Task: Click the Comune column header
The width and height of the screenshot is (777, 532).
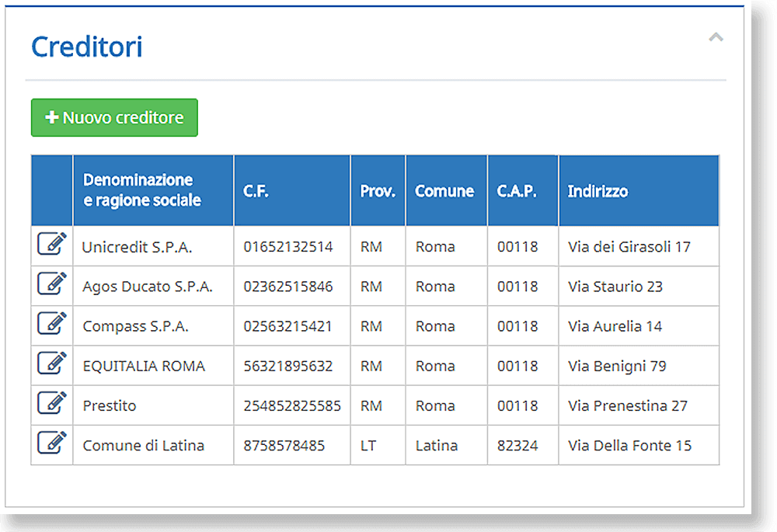Action: (x=447, y=190)
